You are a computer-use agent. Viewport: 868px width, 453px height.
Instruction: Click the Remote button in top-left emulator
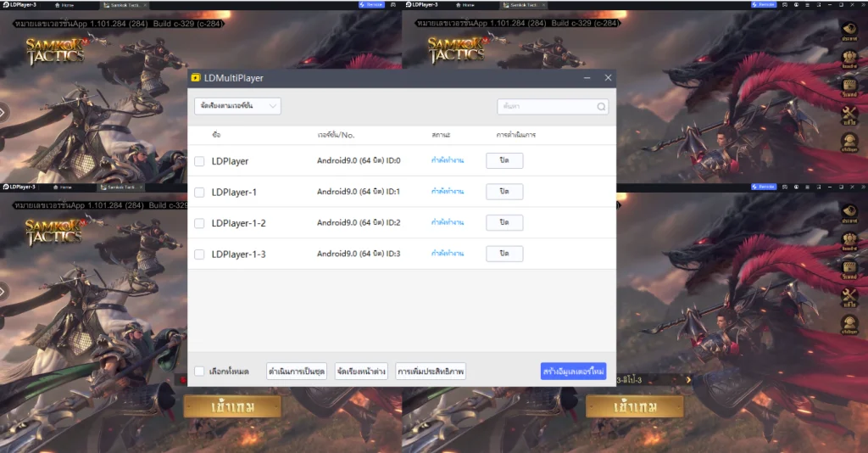(x=371, y=4)
